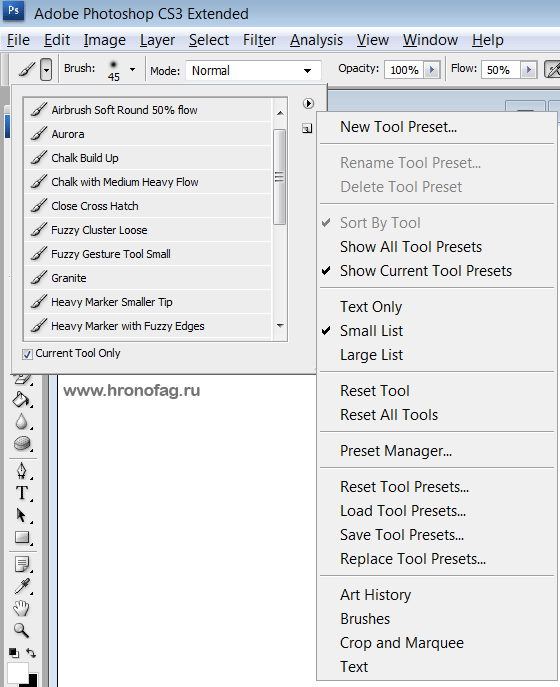This screenshot has height=687, width=560.
Task: Select the Paint Bucket tool
Action: point(21,400)
